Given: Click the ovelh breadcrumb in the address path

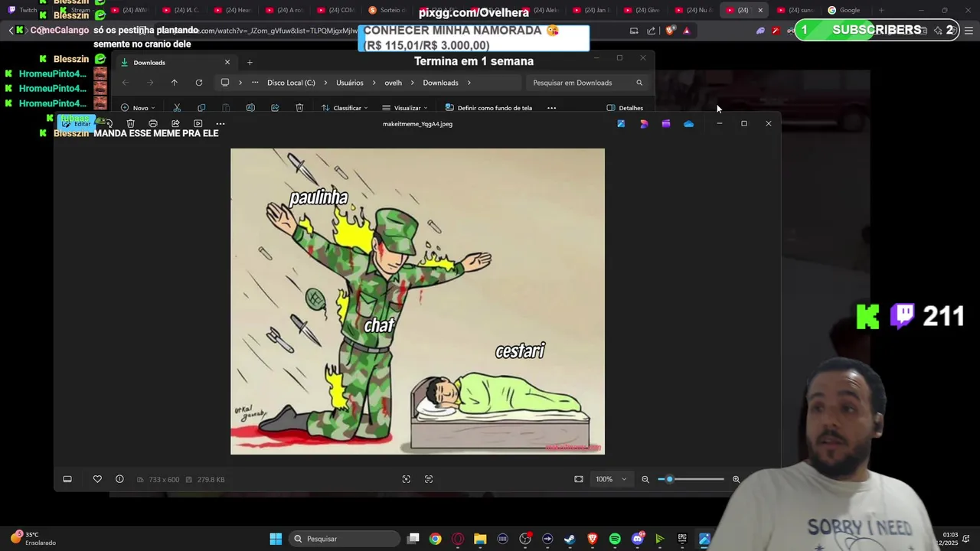Looking at the screenshot, I should point(394,83).
